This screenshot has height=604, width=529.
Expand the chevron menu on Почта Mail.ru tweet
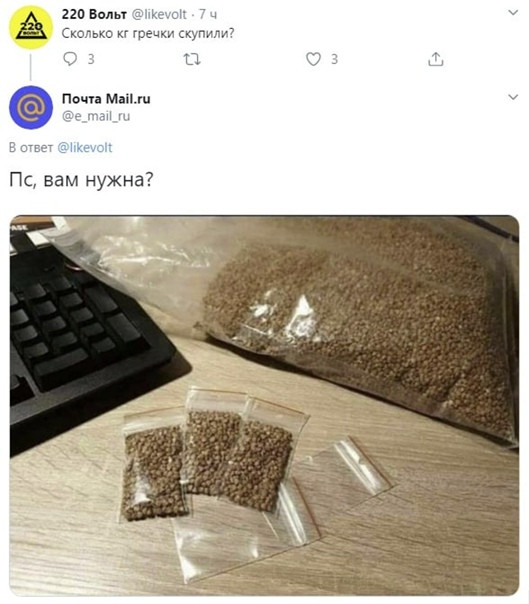point(513,97)
